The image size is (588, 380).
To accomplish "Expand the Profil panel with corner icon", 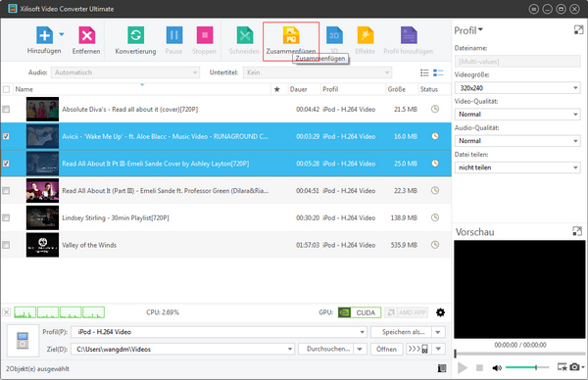I will 578,30.
